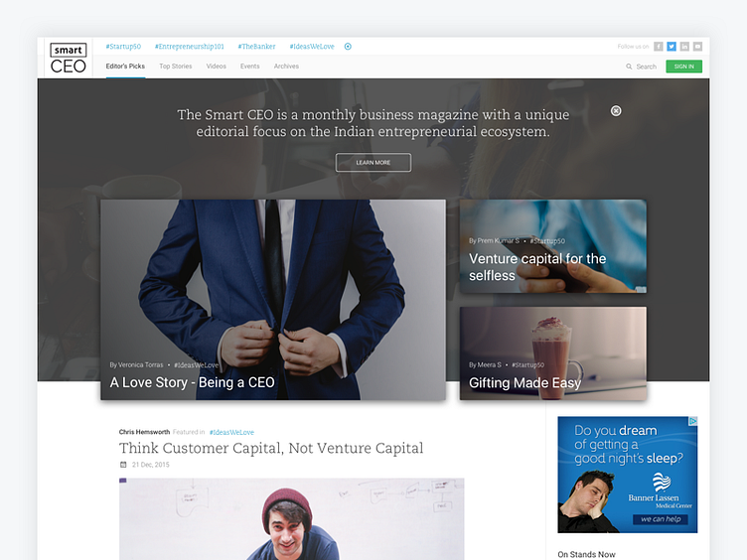
Task: Open the Facebook follow icon
Action: point(658,47)
